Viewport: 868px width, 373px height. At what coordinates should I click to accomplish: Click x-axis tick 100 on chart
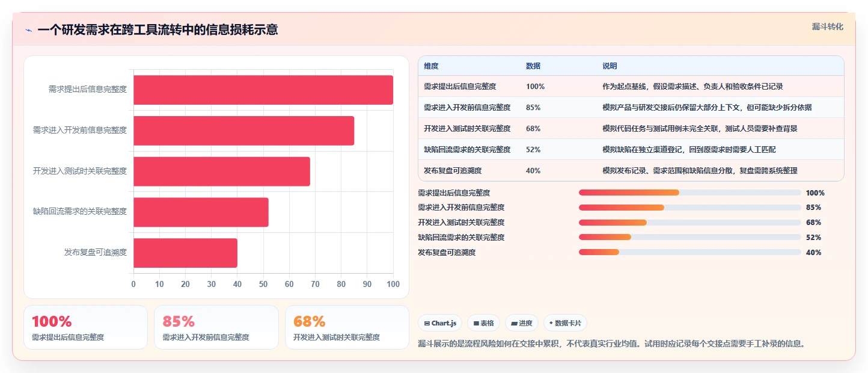click(x=393, y=285)
